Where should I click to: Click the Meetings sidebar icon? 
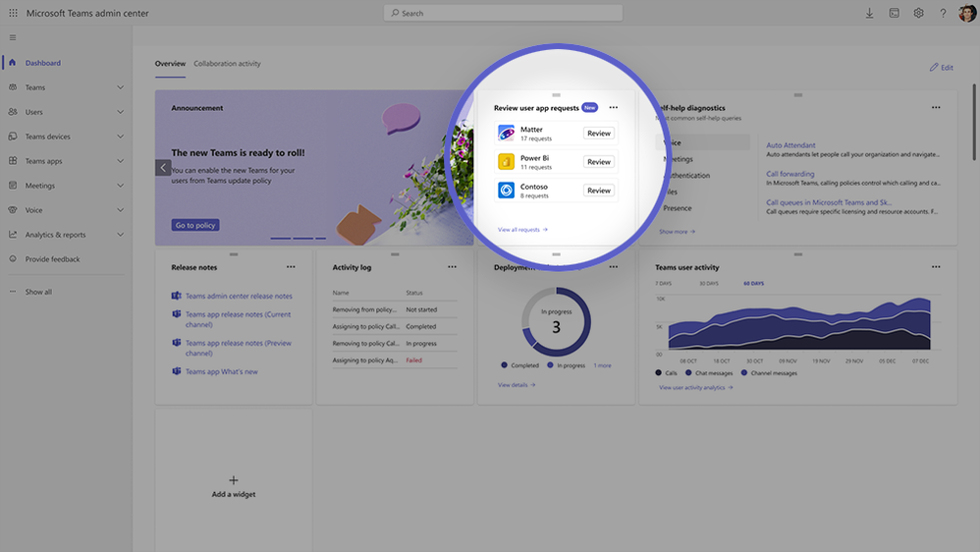tap(13, 185)
